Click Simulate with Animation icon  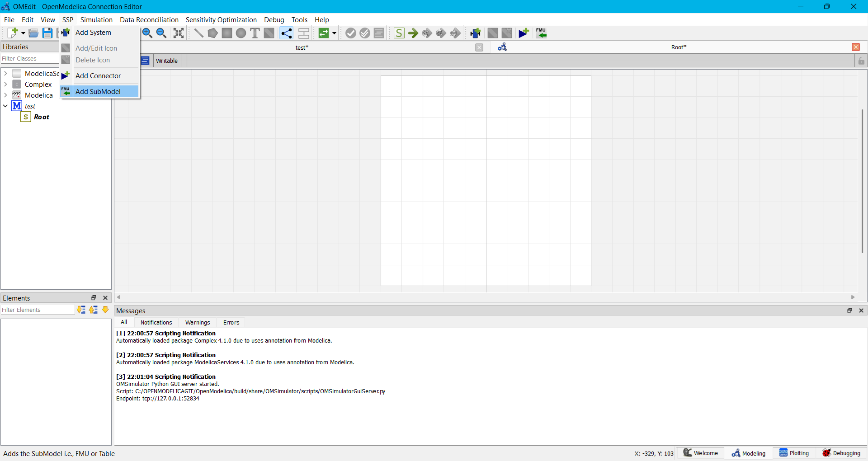tap(455, 33)
